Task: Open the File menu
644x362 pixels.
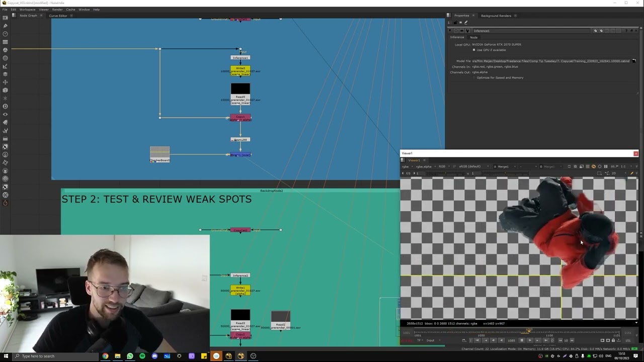Action: click(x=5, y=10)
